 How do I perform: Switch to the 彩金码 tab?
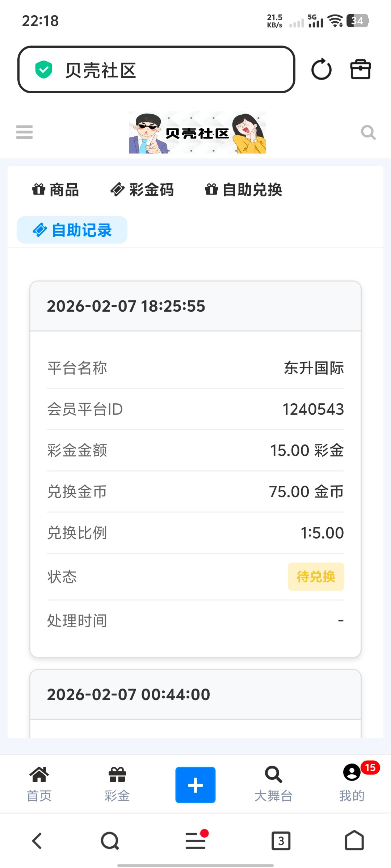142,190
